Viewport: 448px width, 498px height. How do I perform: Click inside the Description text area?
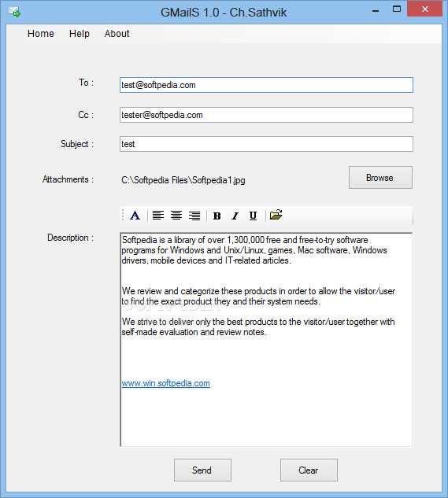coord(266,340)
